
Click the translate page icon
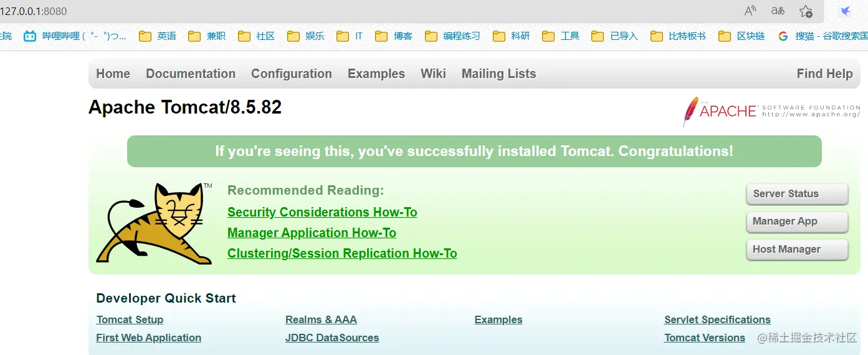pyautogui.click(x=778, y=11)
